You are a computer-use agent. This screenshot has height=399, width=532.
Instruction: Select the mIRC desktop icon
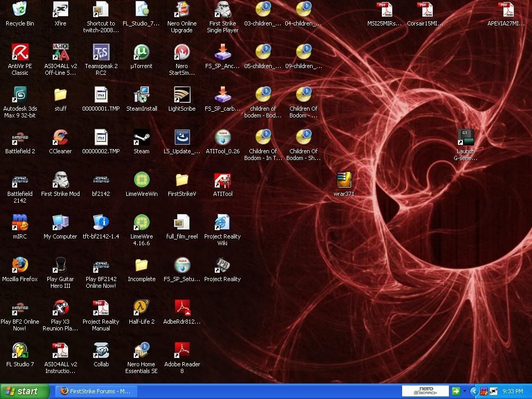pos(20,222)
